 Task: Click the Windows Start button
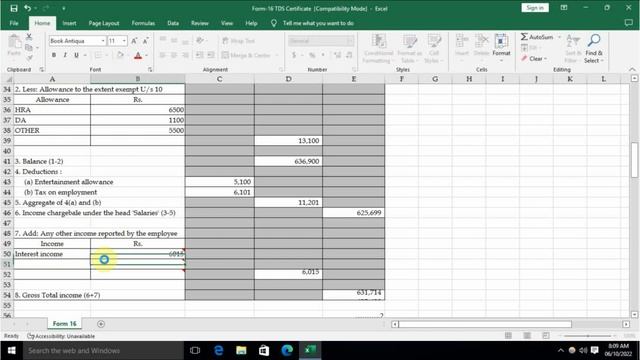(x=11, y=350)
